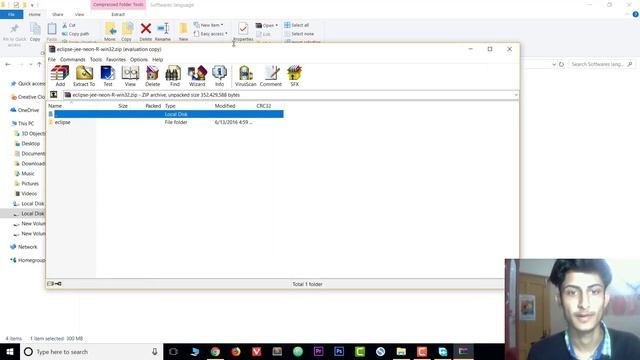
Task: Click the Open dropdown in Explorer ribbon
Action: click(x=267, y=25)
